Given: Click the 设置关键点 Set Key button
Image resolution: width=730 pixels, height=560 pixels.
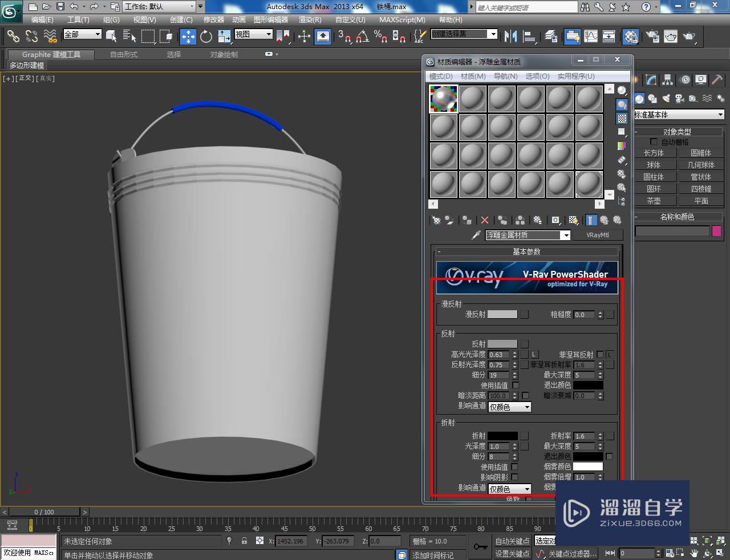Looking at the screenshot, I should point(512,554).
